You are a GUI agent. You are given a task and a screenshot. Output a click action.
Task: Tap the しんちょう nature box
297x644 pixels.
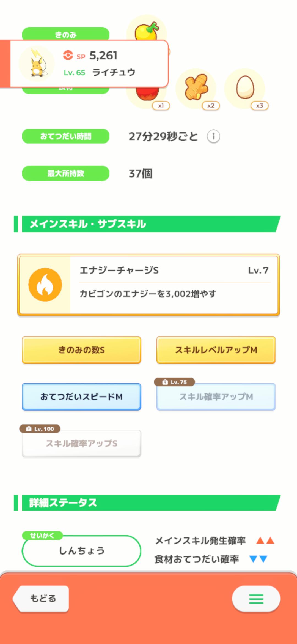click(x=81, y=551)
